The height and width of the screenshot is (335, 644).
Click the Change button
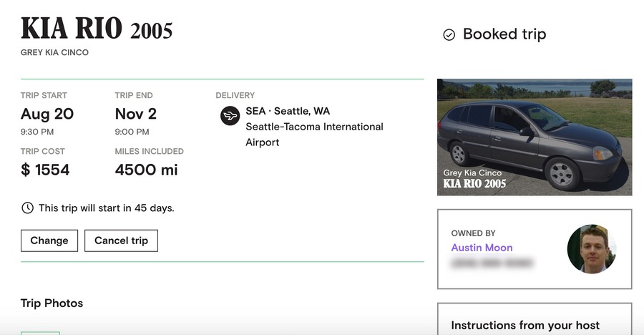pyautogui.click(x=49, y=241)
